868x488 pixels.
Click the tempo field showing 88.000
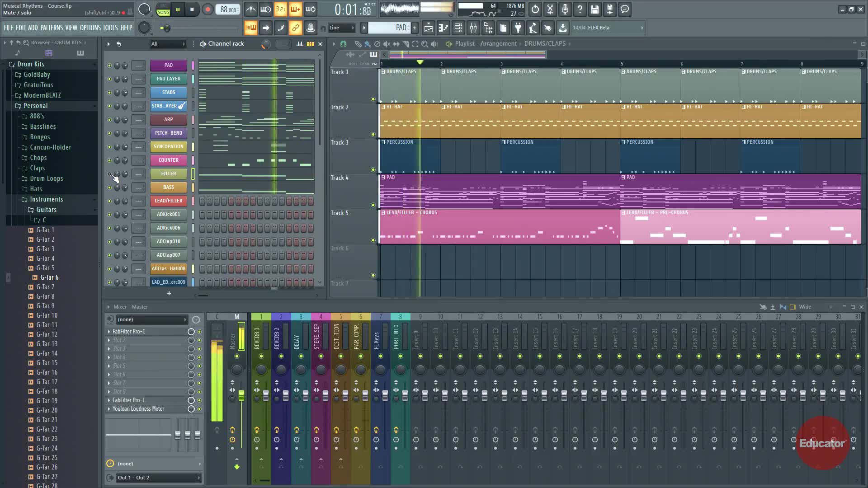228,9
